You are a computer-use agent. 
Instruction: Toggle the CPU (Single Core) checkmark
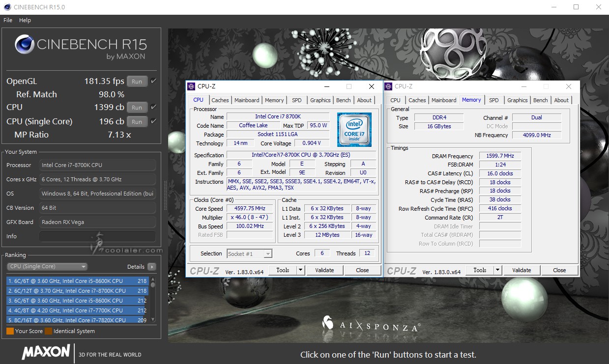tap(154, 121)
